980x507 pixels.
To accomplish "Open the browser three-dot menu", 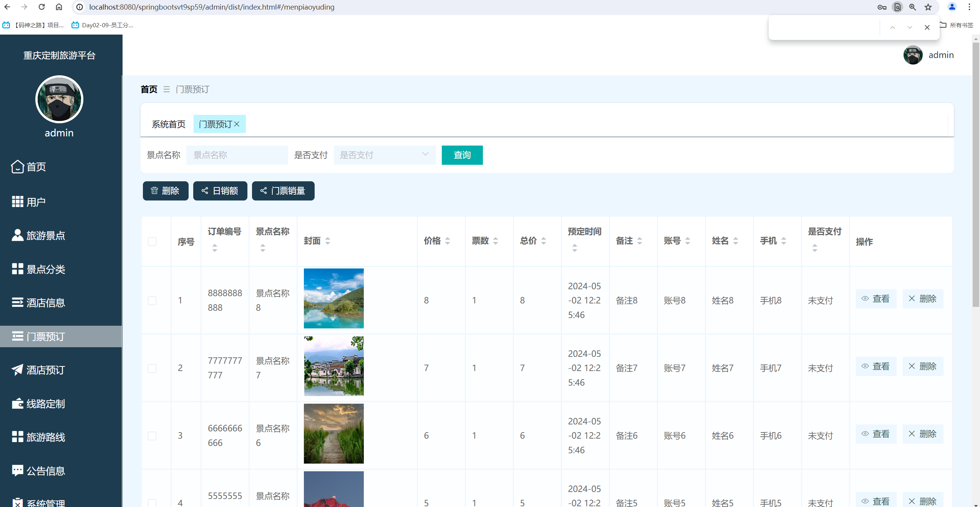I will (x=969, y=7).
